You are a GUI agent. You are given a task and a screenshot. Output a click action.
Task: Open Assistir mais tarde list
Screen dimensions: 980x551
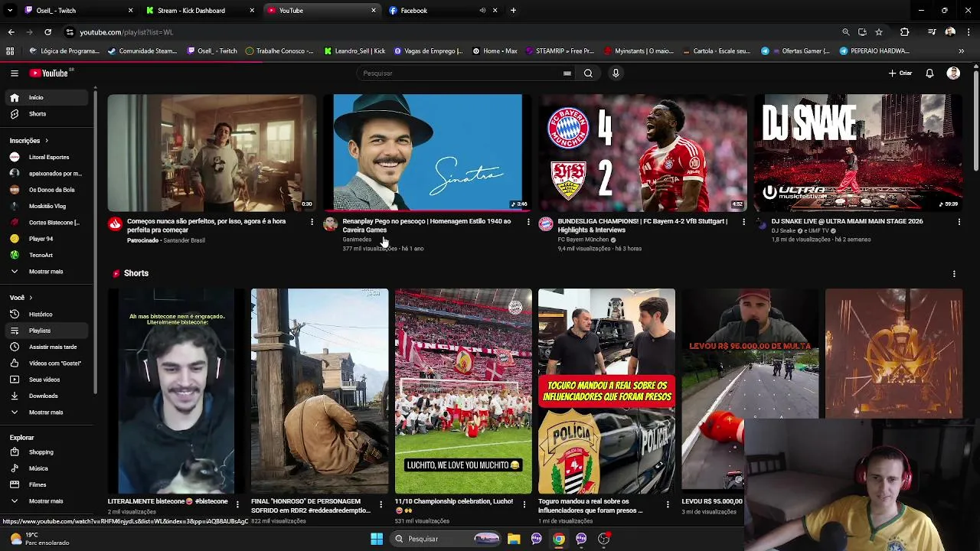pyautogui.click(x=48, y=347)
